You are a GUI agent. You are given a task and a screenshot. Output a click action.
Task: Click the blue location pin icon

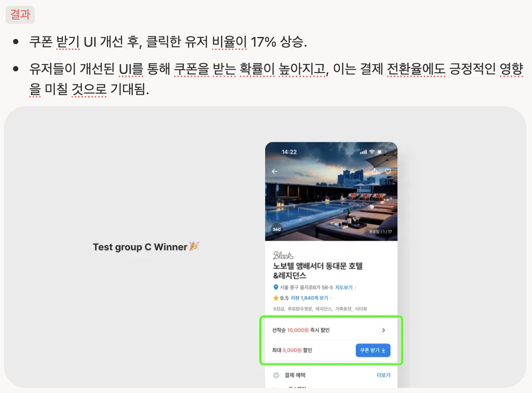[276, 287]
